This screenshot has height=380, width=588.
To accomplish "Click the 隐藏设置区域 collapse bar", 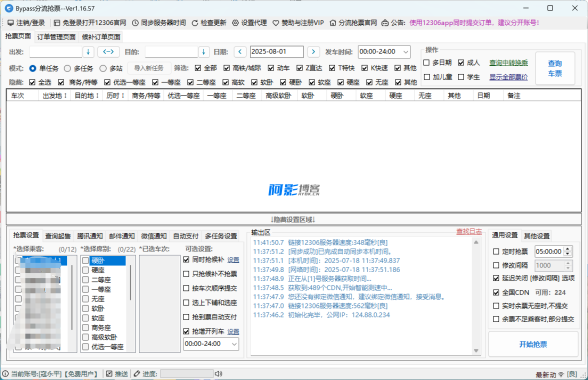I will click(x=294, y=219).
